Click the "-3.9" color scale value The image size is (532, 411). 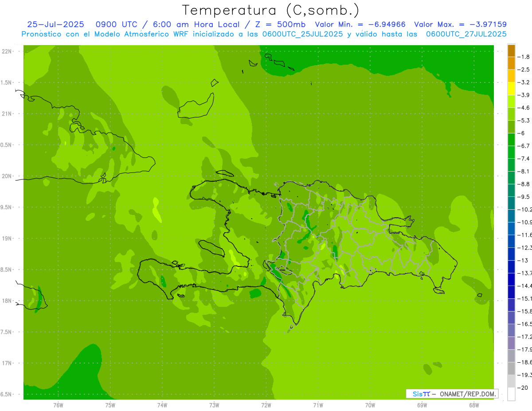[x=524, y=95]
